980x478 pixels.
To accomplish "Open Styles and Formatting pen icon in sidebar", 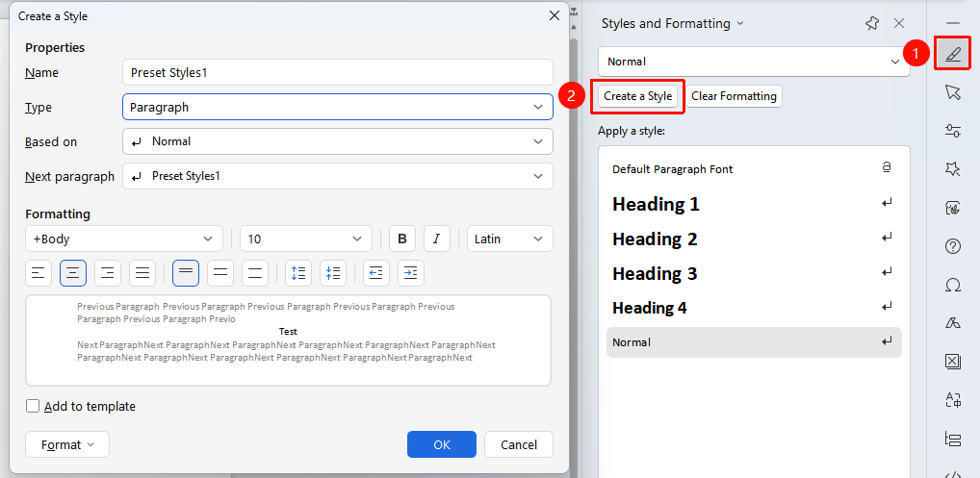I will pyautogui.click(x=952, y=54).
